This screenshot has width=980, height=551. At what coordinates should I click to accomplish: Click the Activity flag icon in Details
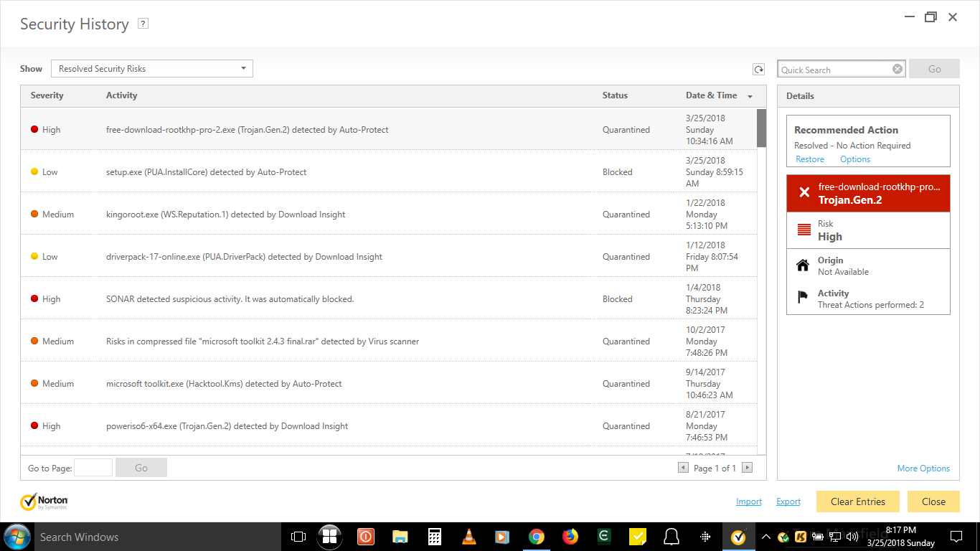pos(803,298)
